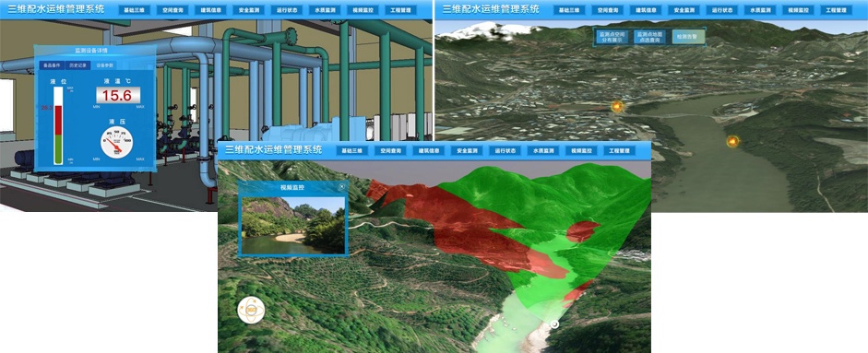Click the 液位 liquid level bar

tap(58, 125)
